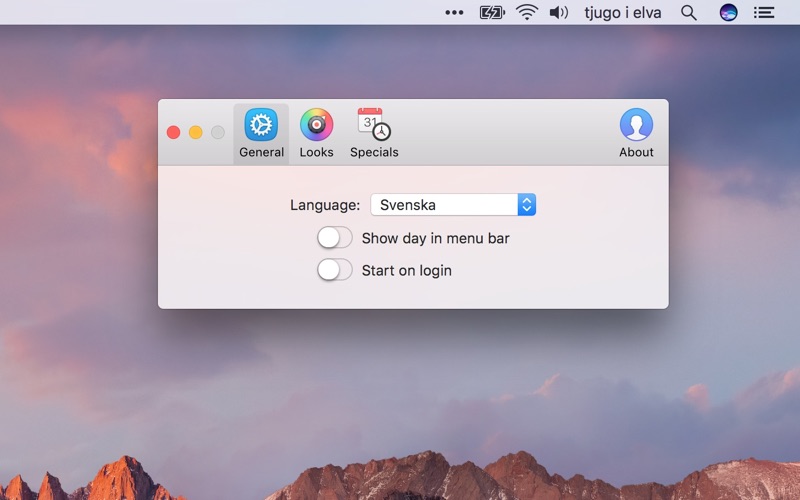Enable Start on login switch
The width and height of the screenshot is (800, 500).
[335, 270]
